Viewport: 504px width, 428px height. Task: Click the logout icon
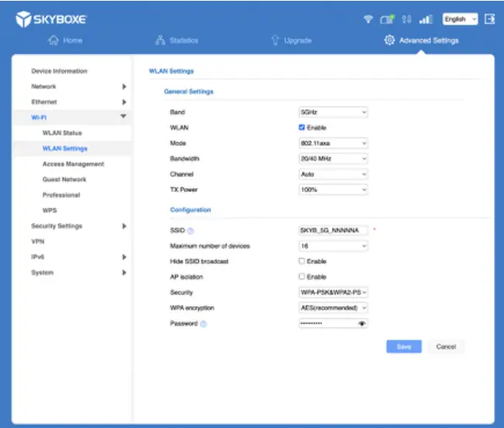pyautogui.click(x=489, y=19)
